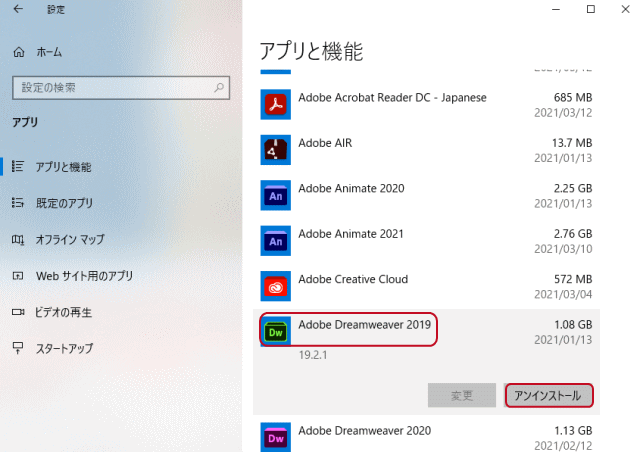Click the アプリと機能 list icon
Screen dimensions: 640x452
pos(18,167)
